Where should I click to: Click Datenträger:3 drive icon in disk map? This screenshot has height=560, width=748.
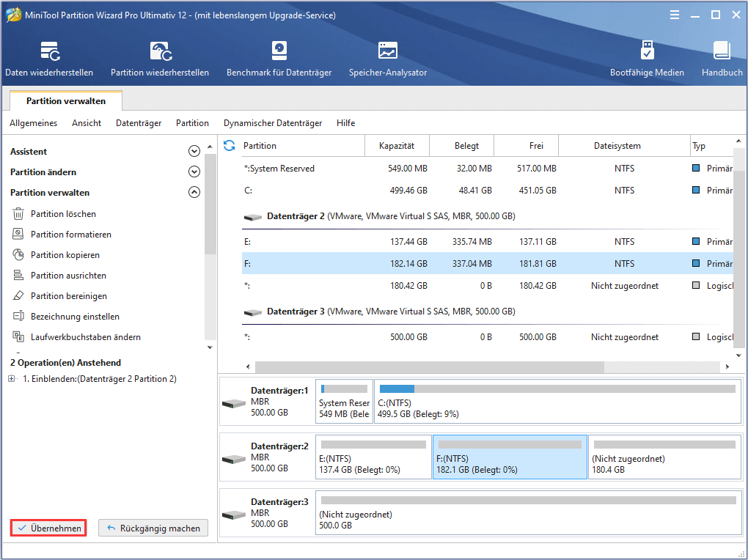click(x=234, y=515)
